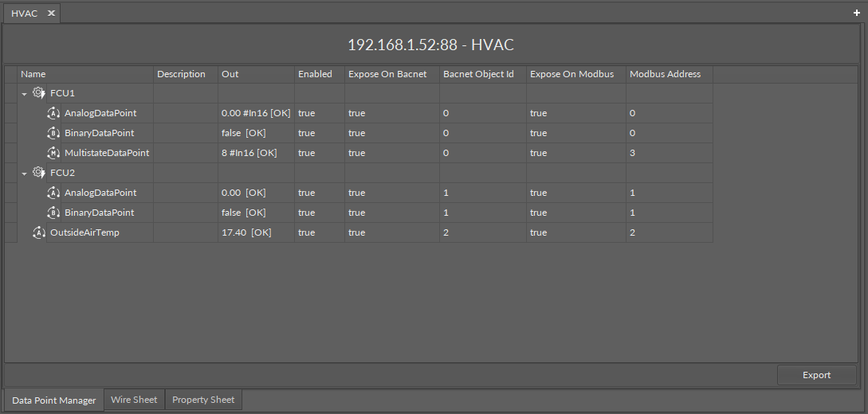
Task: Switch to the Wire Sheet tab
Action: coord(134,400)
